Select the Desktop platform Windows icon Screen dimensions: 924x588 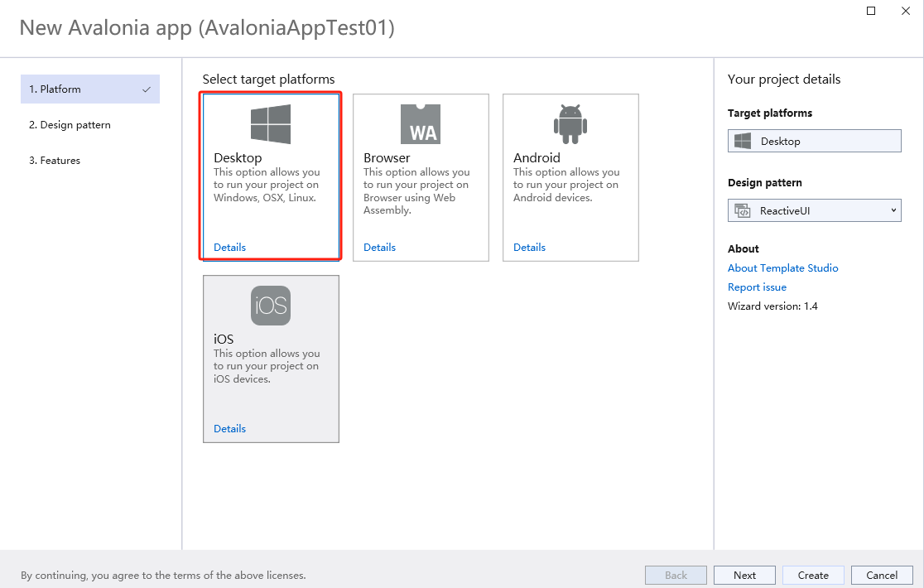271,124
